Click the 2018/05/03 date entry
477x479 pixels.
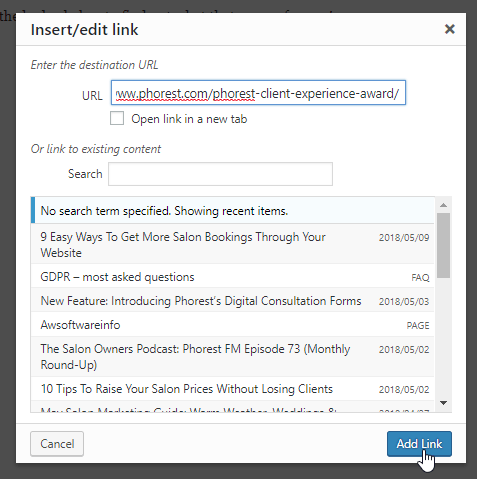point(404,301)
